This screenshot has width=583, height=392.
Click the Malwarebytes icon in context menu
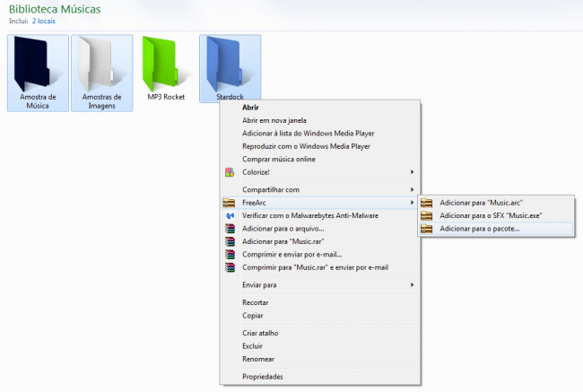click(x=230, y=216)
